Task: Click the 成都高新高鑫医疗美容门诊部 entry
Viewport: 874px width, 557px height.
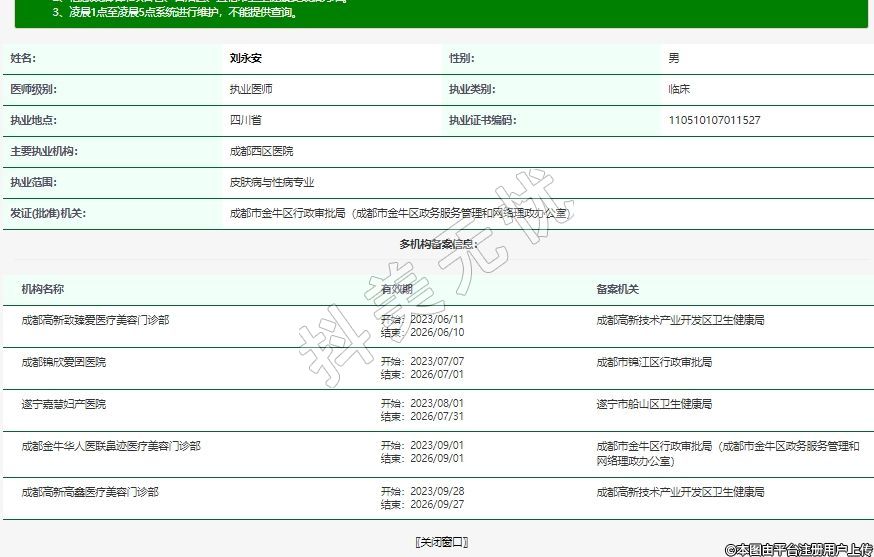Action: [90, 492]
